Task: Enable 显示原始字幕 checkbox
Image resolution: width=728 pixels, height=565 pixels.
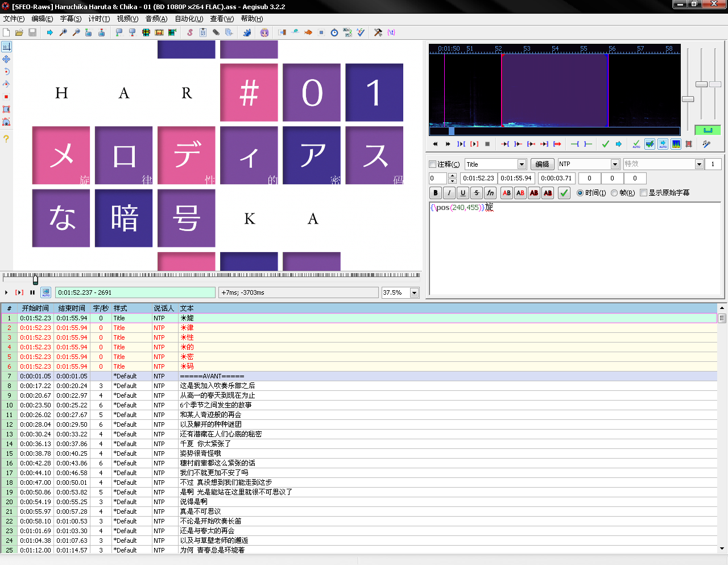Action: tap(644, 193)
